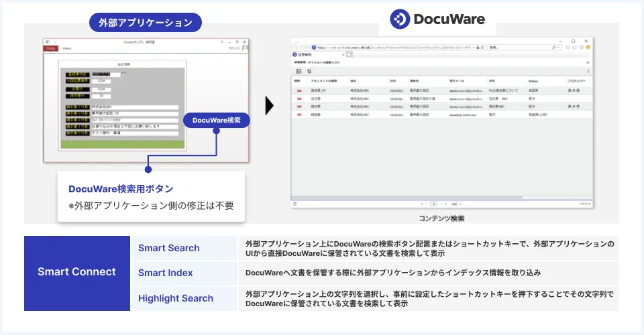Click the smiley feedback icon in browser

(588, 48)
